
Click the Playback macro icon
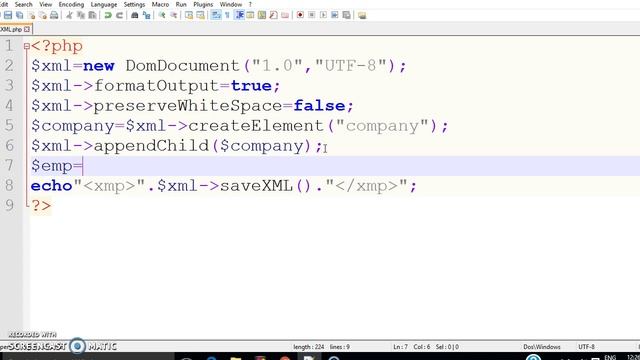pos(323,16)
